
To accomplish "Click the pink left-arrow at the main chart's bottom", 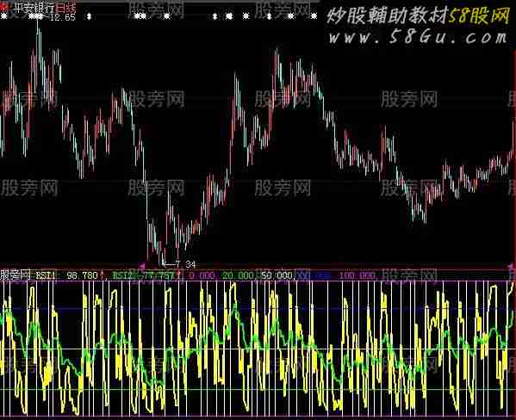I will pos(142,265).
